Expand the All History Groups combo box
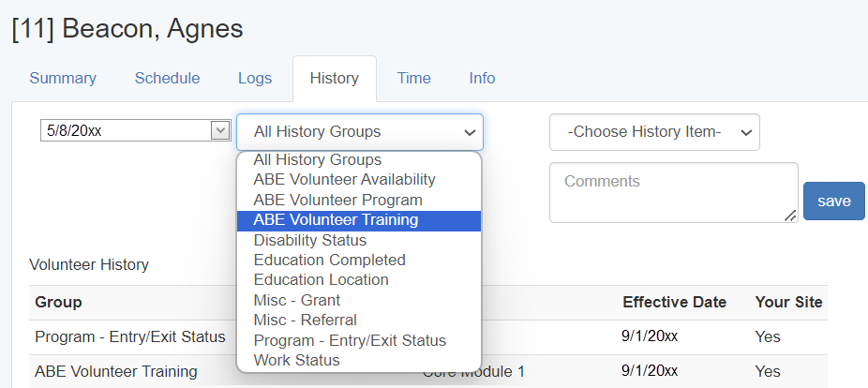The image size is (868, 388). pos(359,132)
